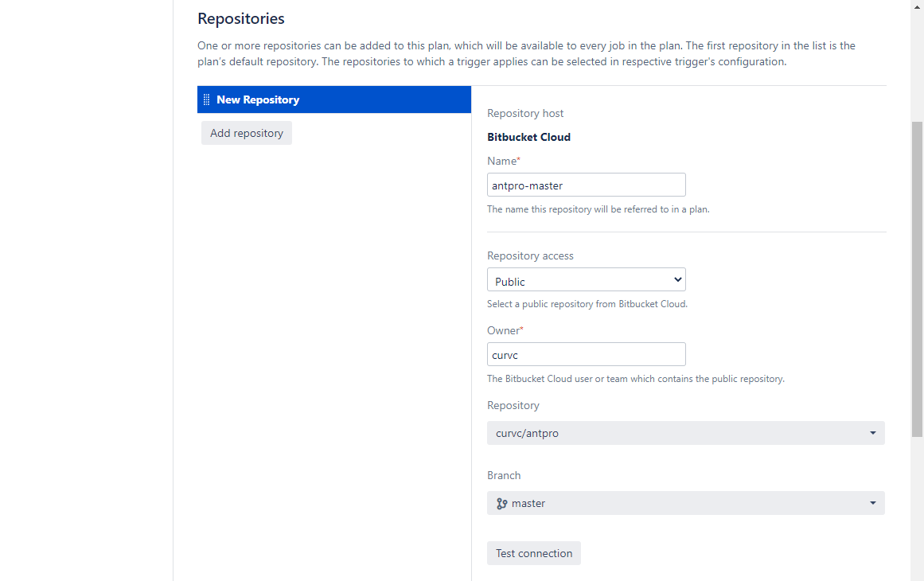The height and width of the screenshot is (581, 924).
Task: Click the Add repository button
Action: (247, 133)
